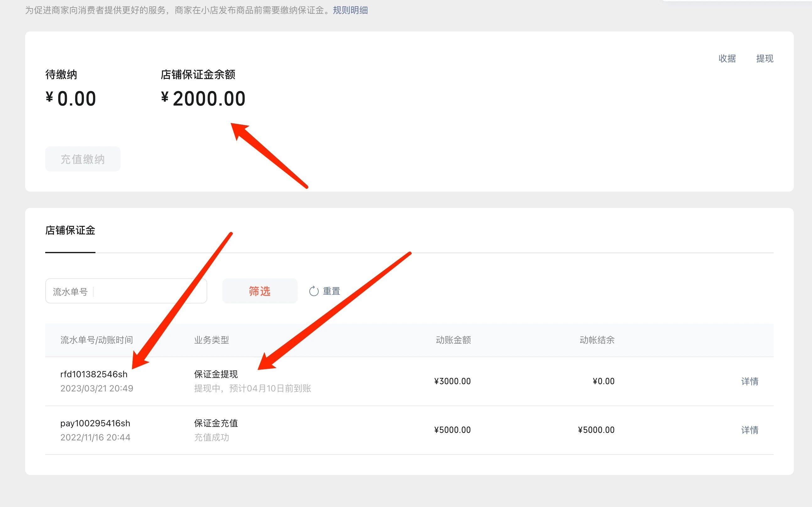Open 详情 for the 保证金充值 row
The width and height of the screenshot is (812, 507).
749,430
